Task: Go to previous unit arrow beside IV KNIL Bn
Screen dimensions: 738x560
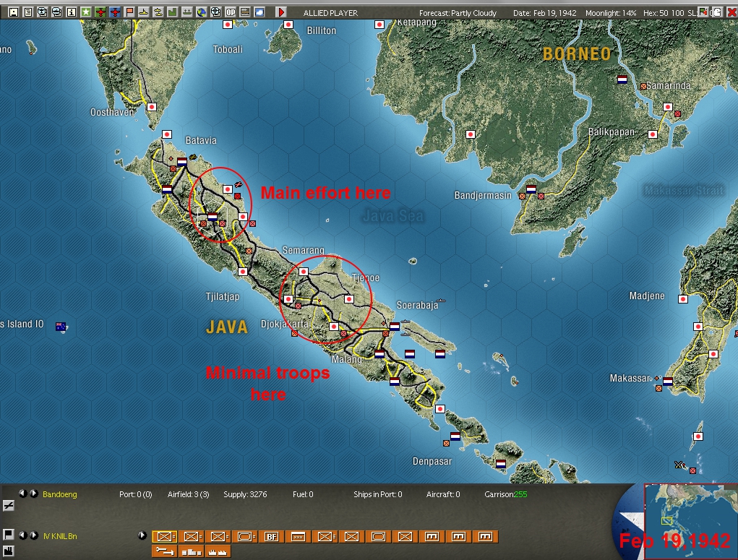Action: pos(22,535)
